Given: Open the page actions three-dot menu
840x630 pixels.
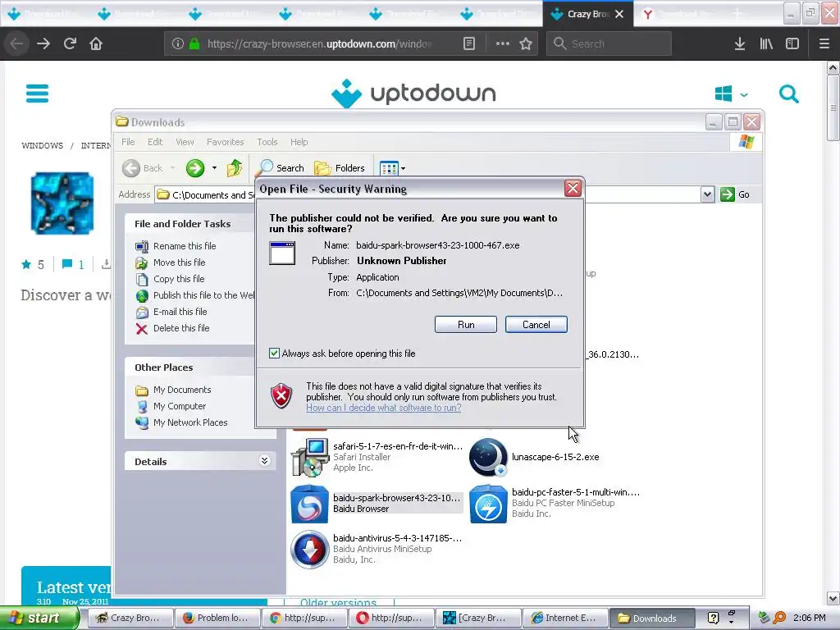Looking at the screenshot, I should coord(503,43).
